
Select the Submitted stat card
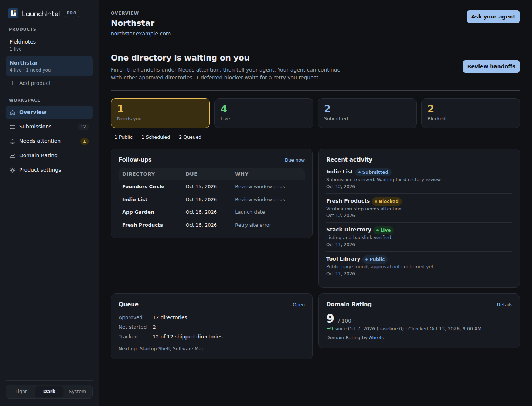click(367, 113)
